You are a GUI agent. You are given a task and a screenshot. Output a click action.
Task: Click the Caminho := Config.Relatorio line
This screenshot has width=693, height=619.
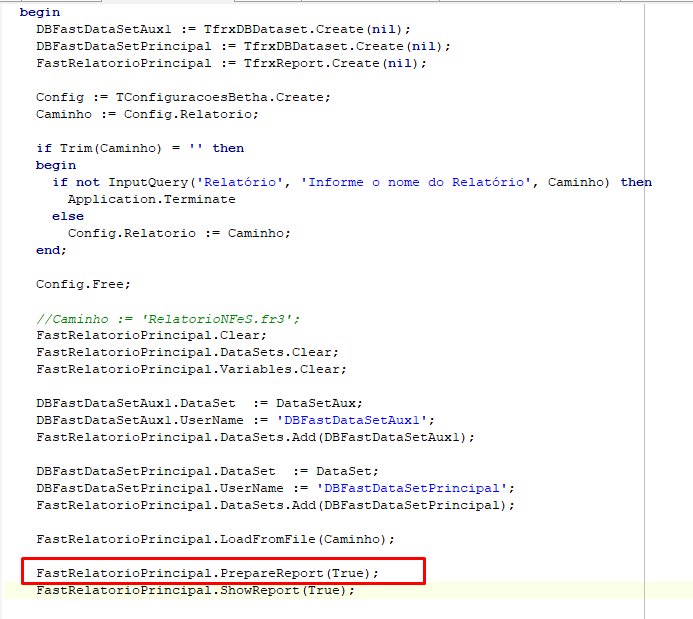147,114
